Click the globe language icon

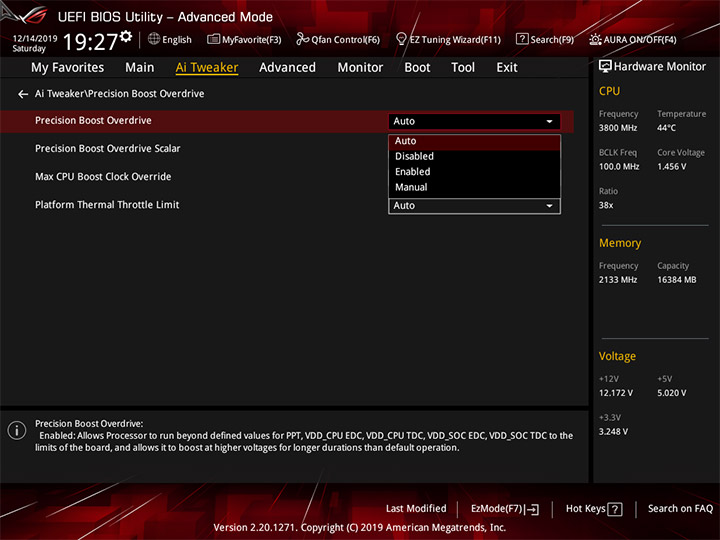pos(154,39)
